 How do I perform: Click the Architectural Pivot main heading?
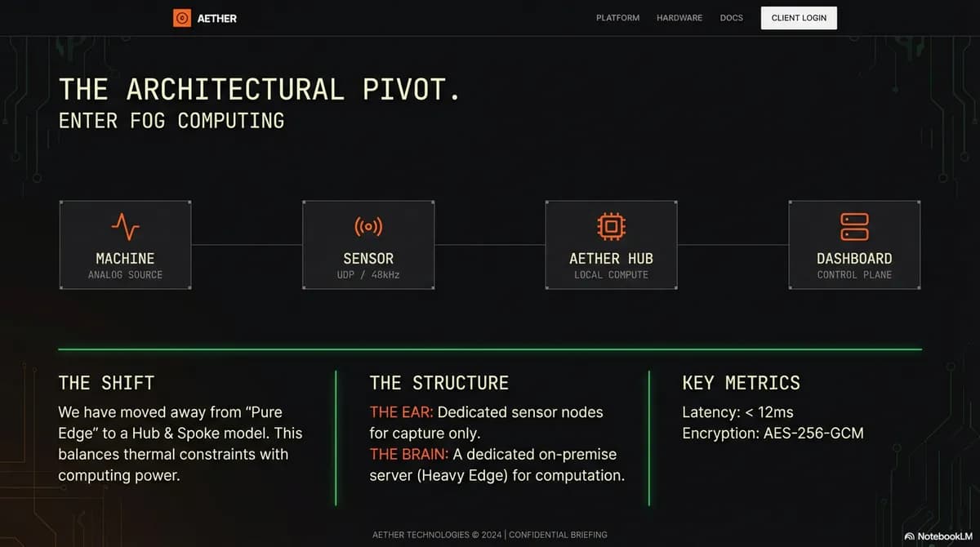[260, 89]
